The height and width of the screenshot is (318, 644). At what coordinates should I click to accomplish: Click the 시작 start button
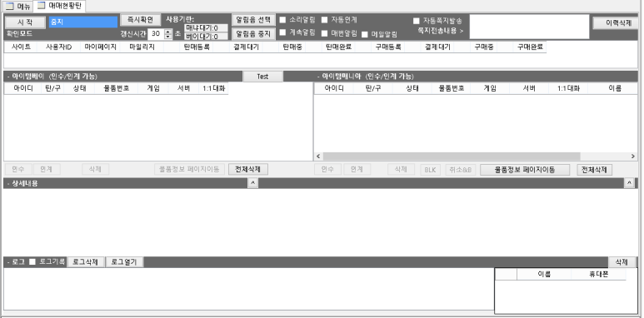pos(25,22)
